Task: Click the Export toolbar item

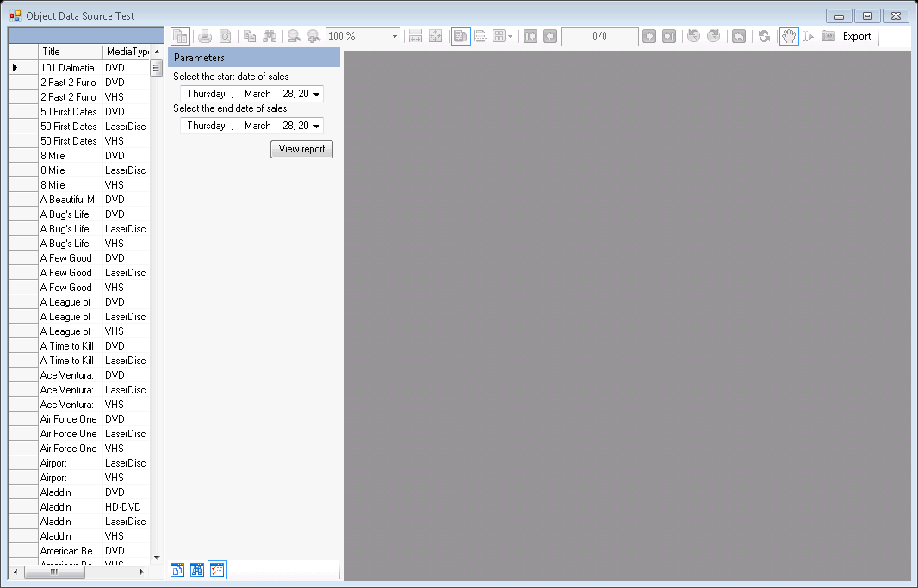Action: pos(857,36)
